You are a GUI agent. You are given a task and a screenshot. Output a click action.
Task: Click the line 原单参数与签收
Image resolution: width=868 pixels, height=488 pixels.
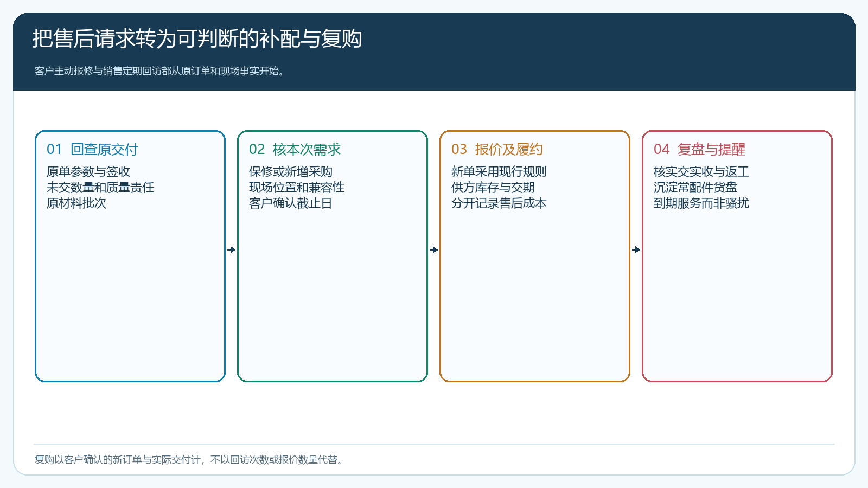pyautogui.click(x=88, y=172)
